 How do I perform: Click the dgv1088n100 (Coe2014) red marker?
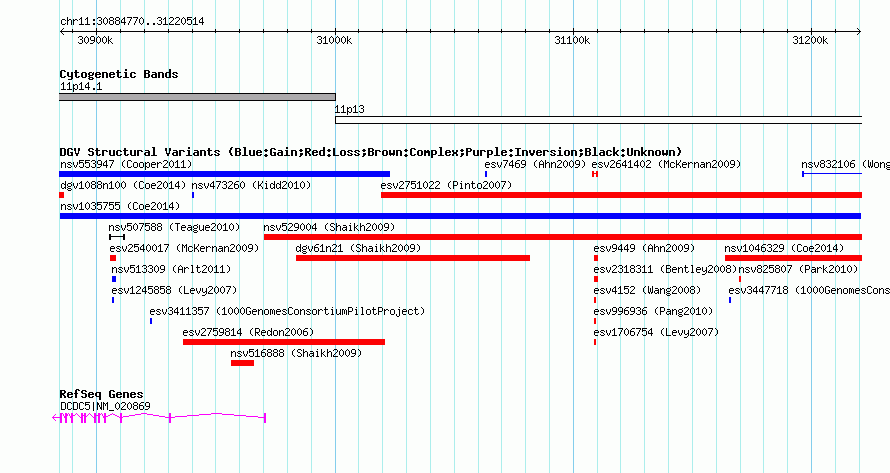[62, 195]
